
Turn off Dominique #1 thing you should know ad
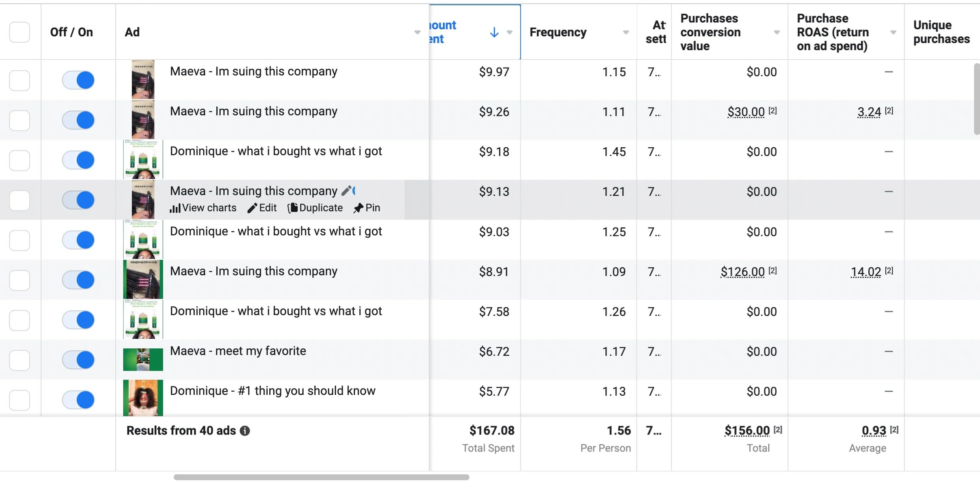click(x=78, y=400)
